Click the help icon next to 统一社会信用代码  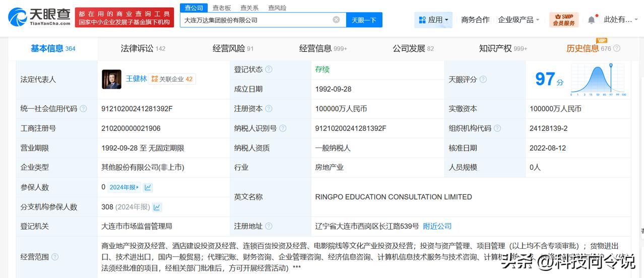(x=84, y=109)
